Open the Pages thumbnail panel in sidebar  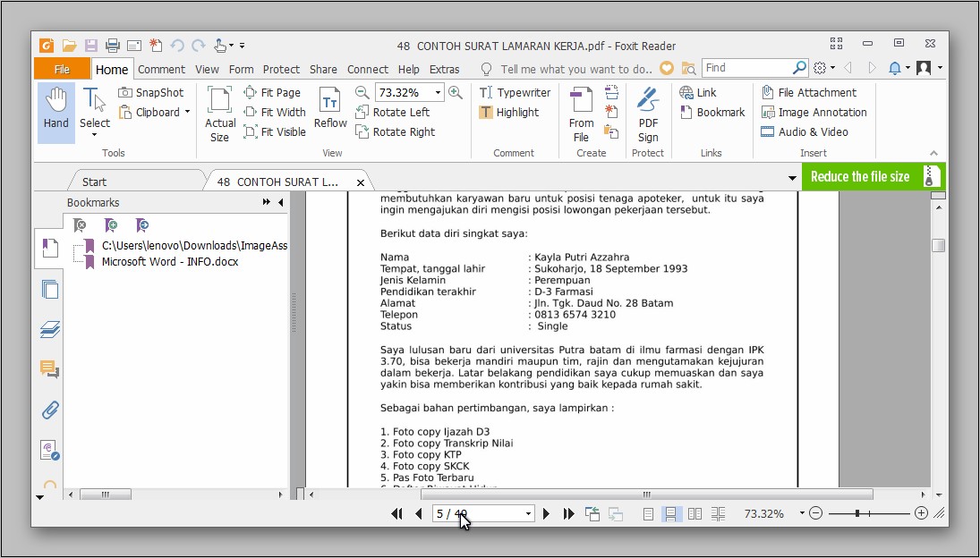(x=49, y=289)
